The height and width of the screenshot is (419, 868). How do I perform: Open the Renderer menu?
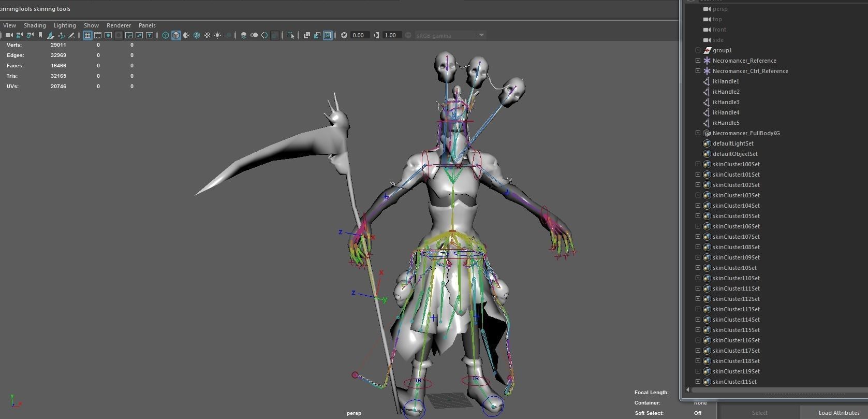[x=119, y=25]
